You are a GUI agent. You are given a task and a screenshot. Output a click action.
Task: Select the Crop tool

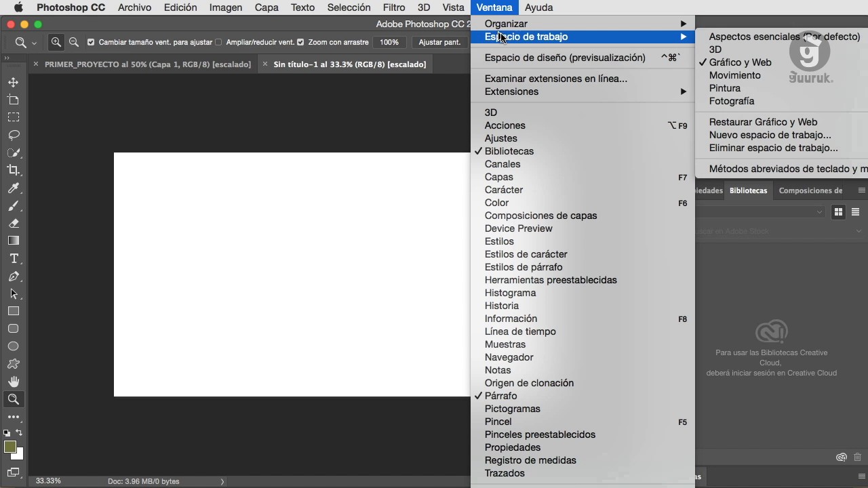(14, 170)
